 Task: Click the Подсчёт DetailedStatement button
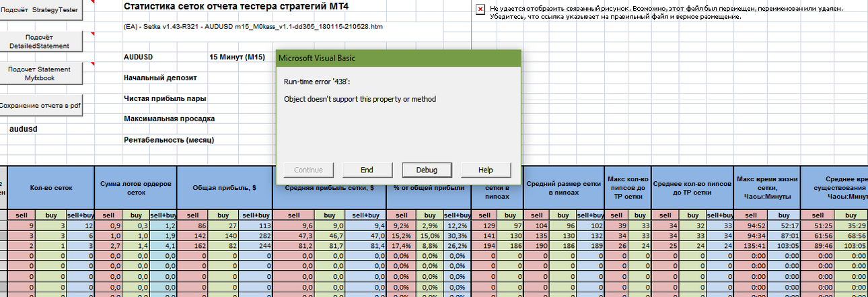[x=41, y=42]
